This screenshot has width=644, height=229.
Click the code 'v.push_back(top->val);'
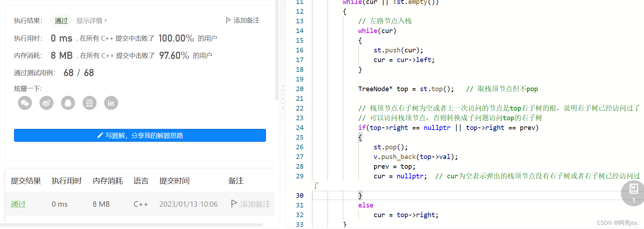(416, 156)
